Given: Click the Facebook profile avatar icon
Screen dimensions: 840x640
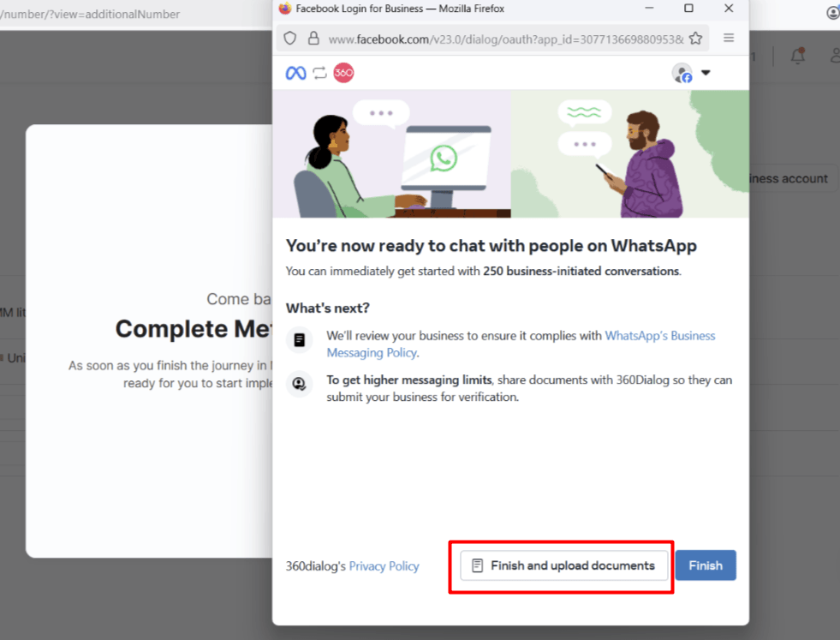Looking at the screenshot, I should coord(682,73).
